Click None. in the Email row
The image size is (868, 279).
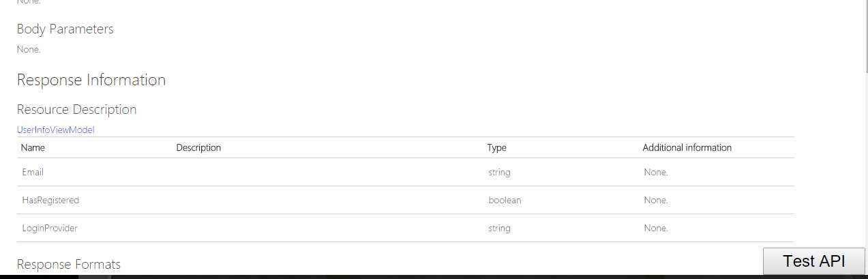pyautogui.click(x=655, y=172)
